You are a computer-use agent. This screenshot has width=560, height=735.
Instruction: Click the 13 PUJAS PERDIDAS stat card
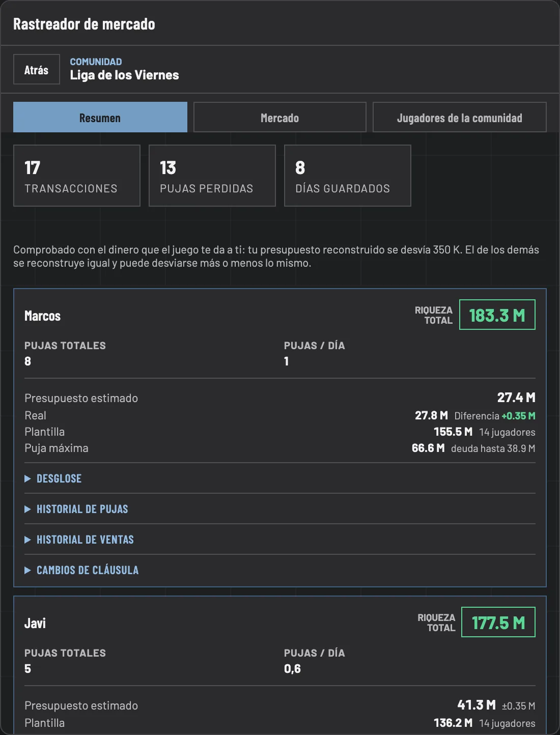(212, 176)
